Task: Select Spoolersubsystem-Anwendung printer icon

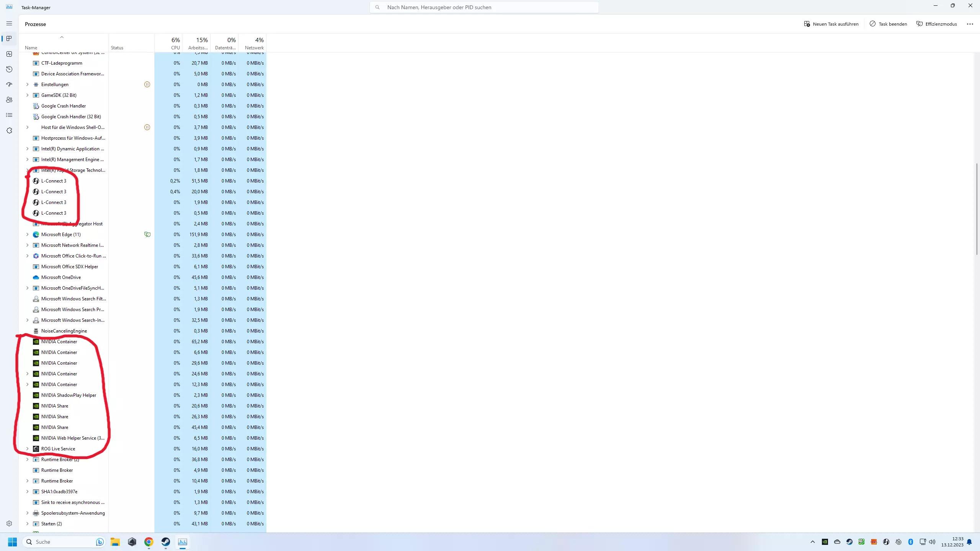Action: [36, 513]
